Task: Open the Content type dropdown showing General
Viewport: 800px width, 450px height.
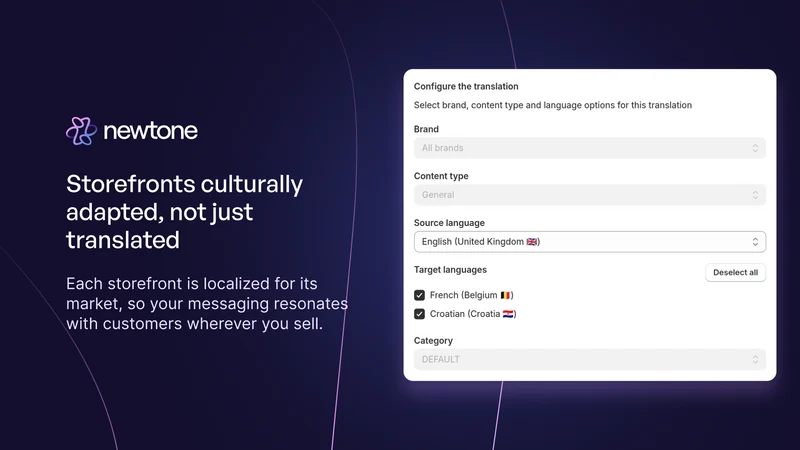Action: pyautogui.click(x=589, y=195)
